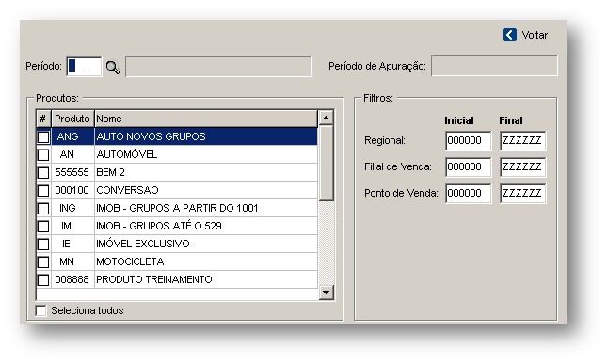Click the ING product code cell
This screenshot has width=607, height=364.
tap(72, 208)
